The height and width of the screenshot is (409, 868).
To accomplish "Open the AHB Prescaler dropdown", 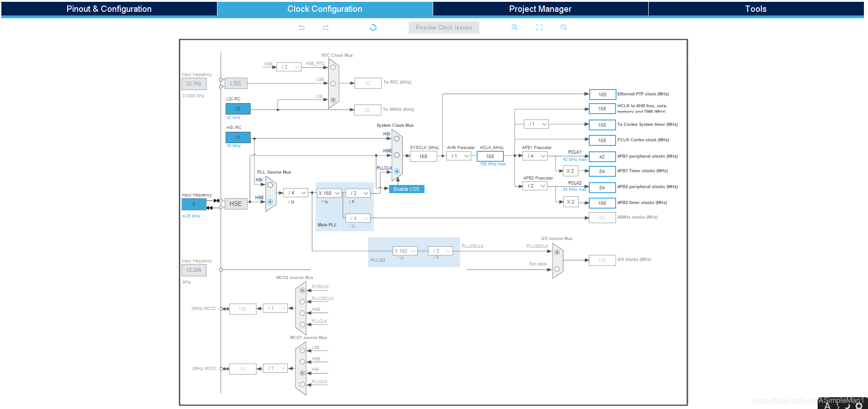I will coord(459,156).
